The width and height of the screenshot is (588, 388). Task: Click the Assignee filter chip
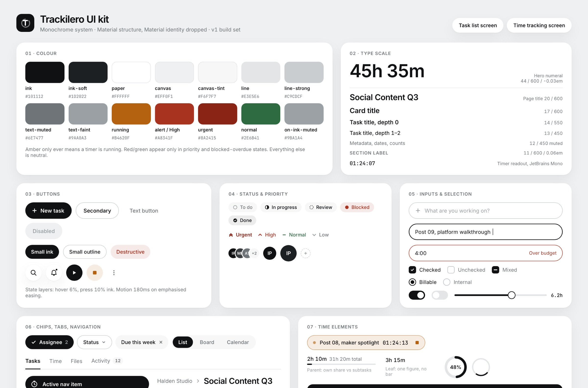[x=49, y=342]
